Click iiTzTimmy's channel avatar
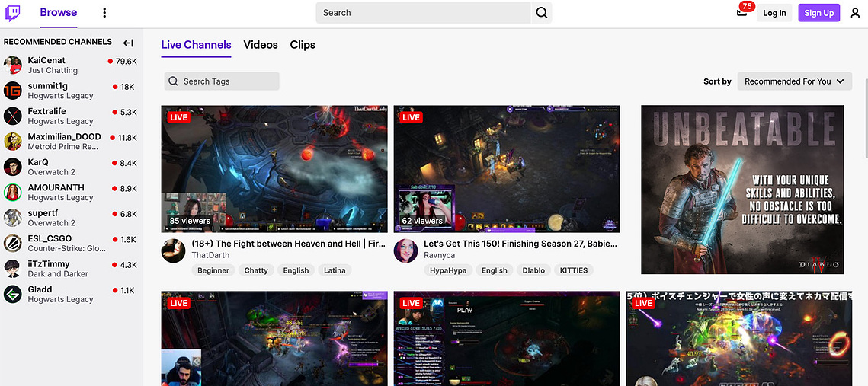Viewport: 868px width, 386px height. pos(13,268)
